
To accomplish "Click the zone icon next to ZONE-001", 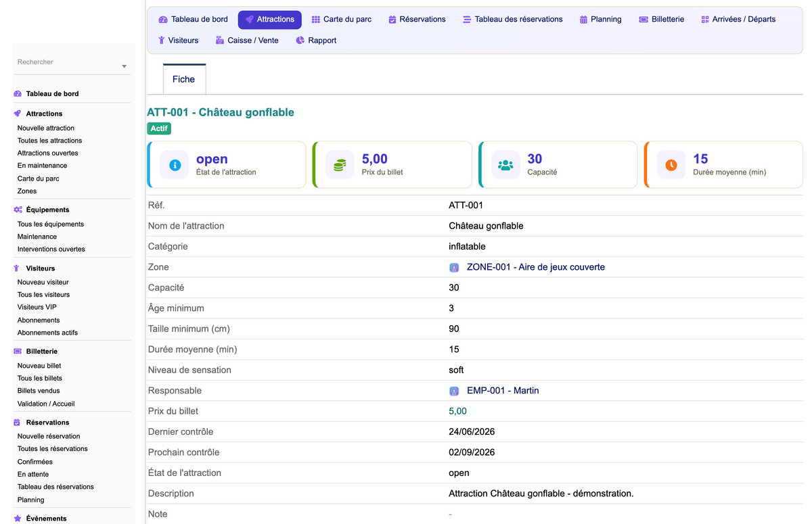I will pos(454,268).
